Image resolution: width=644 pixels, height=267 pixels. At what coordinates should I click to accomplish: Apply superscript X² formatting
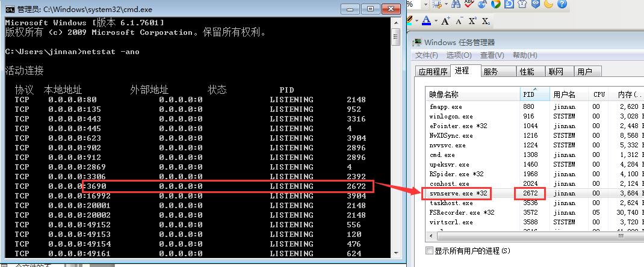(x=472, y=21)
